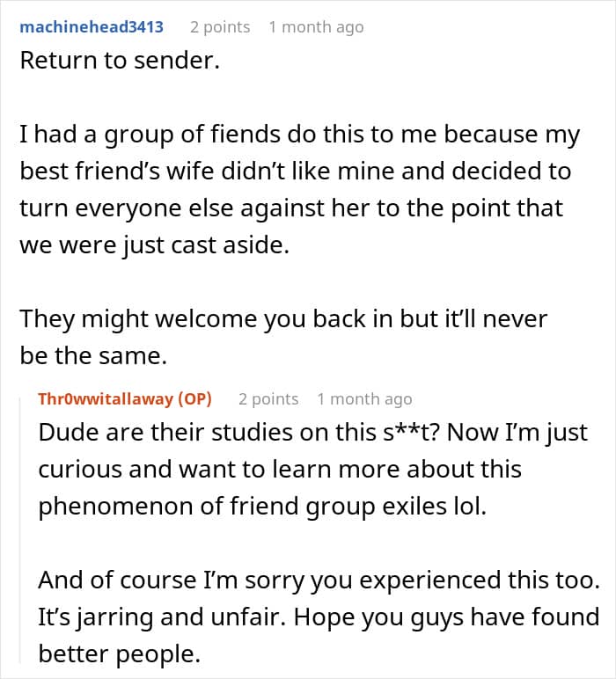Click the points score on machinehead3413's comment
This screenshot has height=679, width=616.
click(220, 27)
